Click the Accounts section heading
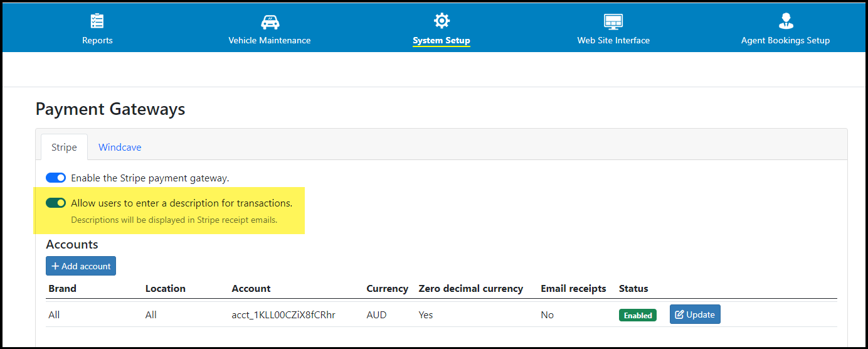 coord(72,244)
